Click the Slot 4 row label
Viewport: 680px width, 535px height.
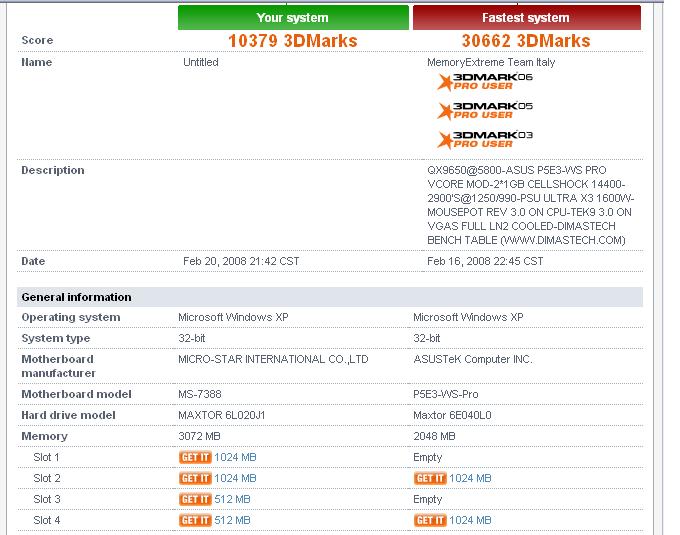[x=46, y=520]
